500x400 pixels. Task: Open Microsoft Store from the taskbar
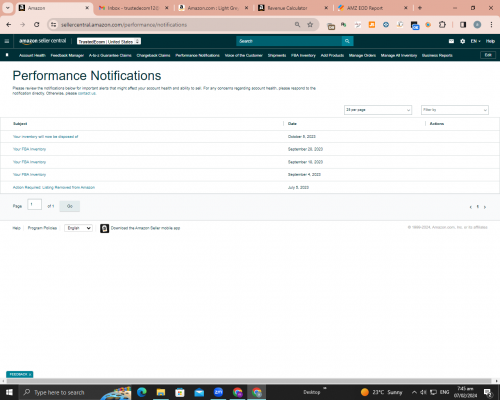click(x=180, y=392)
